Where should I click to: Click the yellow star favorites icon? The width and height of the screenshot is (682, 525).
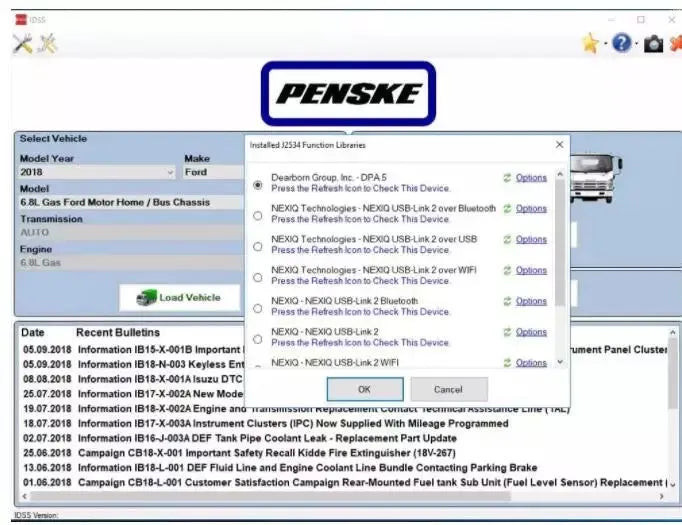(x=591, y=44)
